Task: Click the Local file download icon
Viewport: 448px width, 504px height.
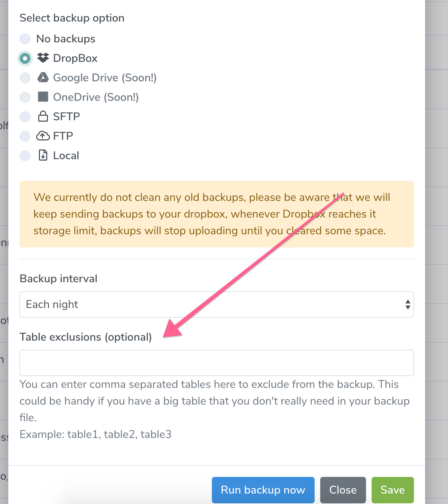Action: click(x=43, y=155)
